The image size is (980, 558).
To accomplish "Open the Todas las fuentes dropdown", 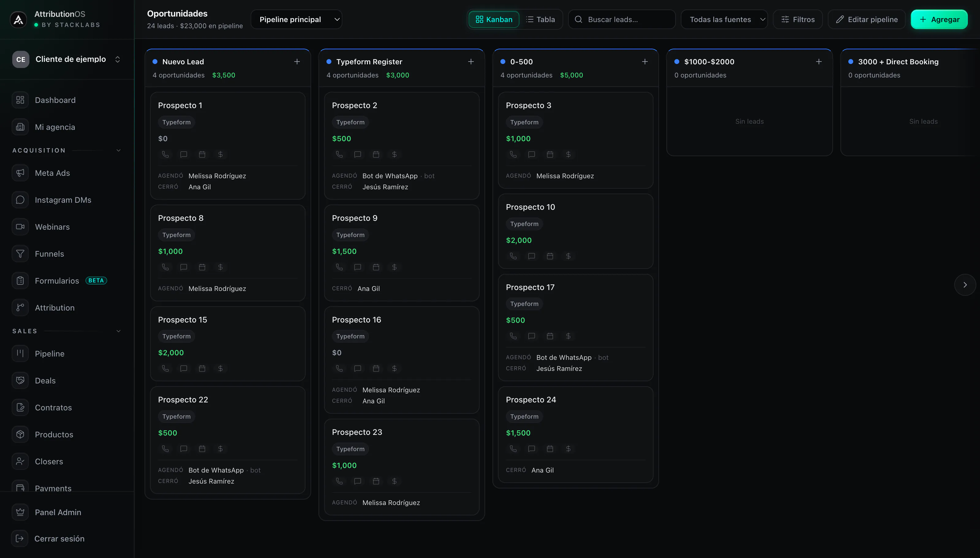I will [724, 20].
